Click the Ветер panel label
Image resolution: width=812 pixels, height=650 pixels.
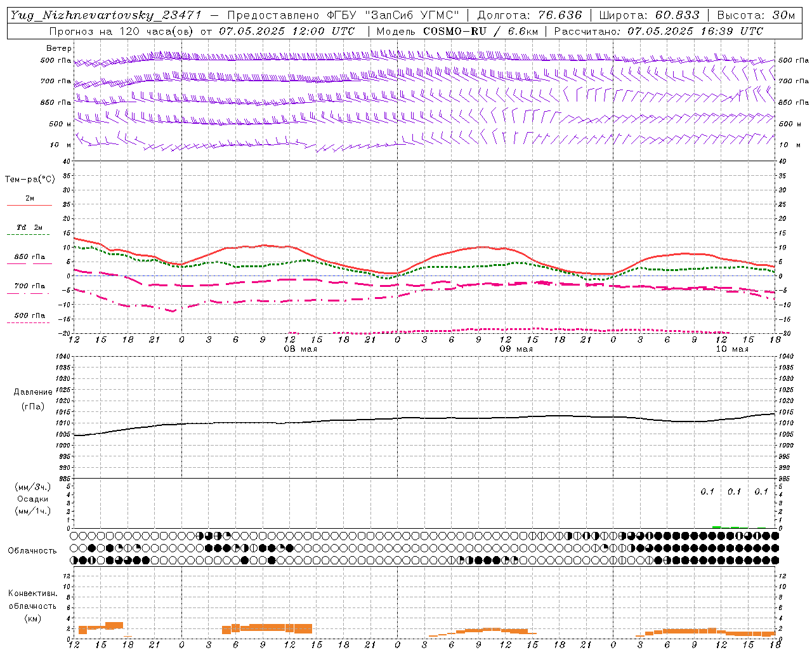(x=59, y=48)
